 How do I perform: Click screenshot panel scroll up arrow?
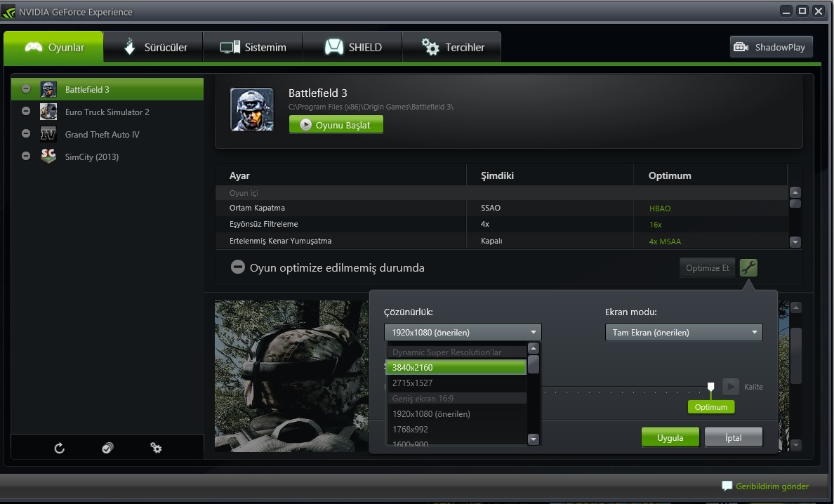(795, 307)
